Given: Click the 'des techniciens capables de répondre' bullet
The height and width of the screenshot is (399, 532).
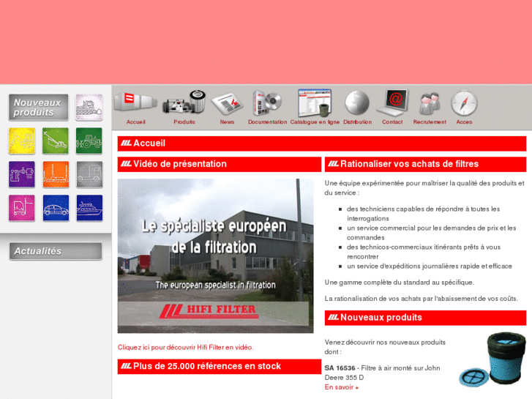Looking at the screenshot, I should coord(424,214).
